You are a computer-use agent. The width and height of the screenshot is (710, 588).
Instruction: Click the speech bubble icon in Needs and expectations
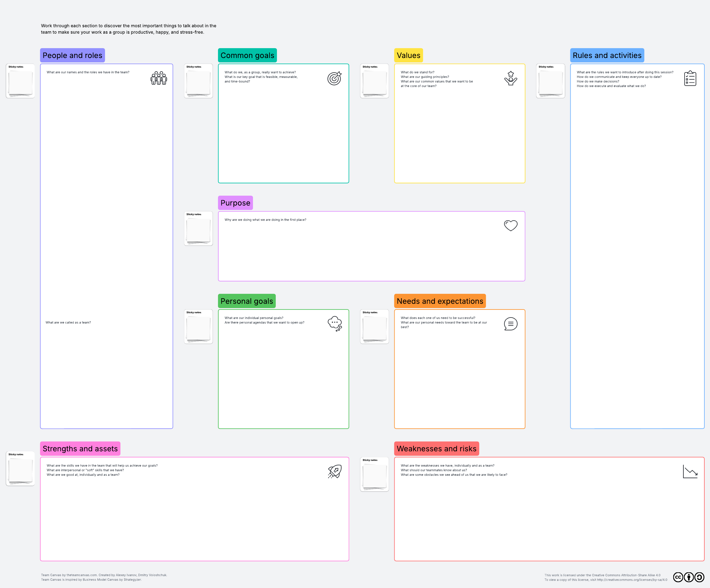click(x=511, y=324)
